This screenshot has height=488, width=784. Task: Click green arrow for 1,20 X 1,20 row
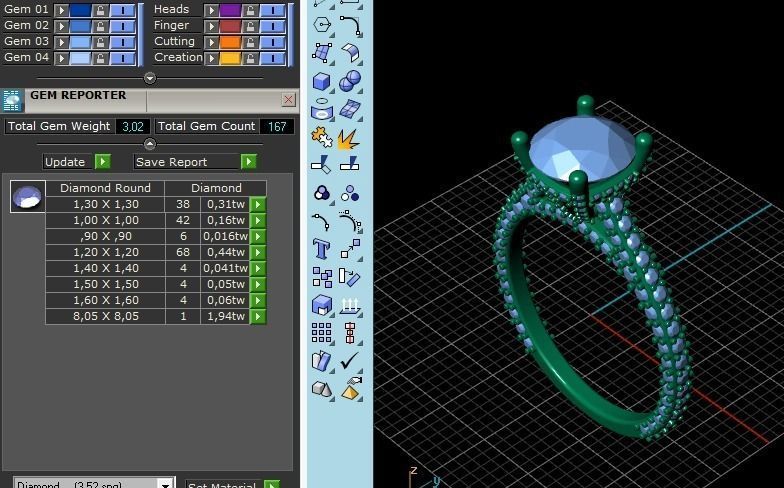[x=258, y=252]
